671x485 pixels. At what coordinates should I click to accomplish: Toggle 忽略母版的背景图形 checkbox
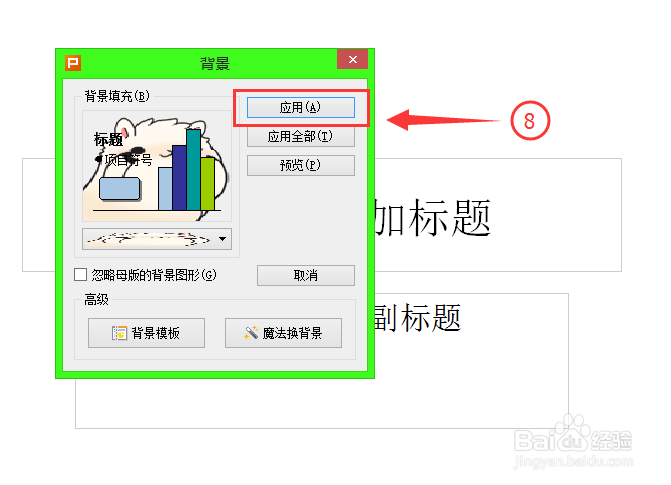coord(80,274)
